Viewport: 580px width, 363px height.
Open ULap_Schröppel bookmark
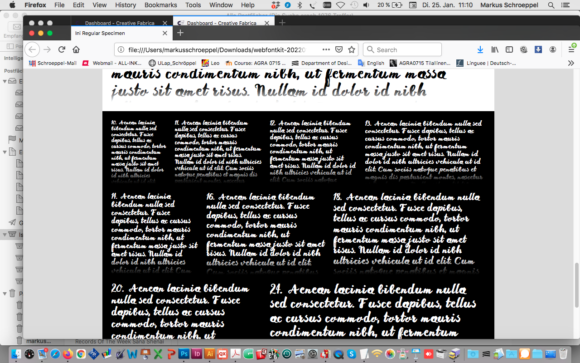[x=172, y=63]
